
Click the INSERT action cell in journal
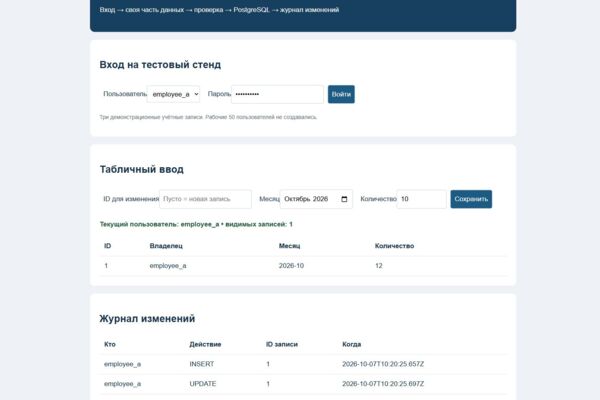click(202, 364)
